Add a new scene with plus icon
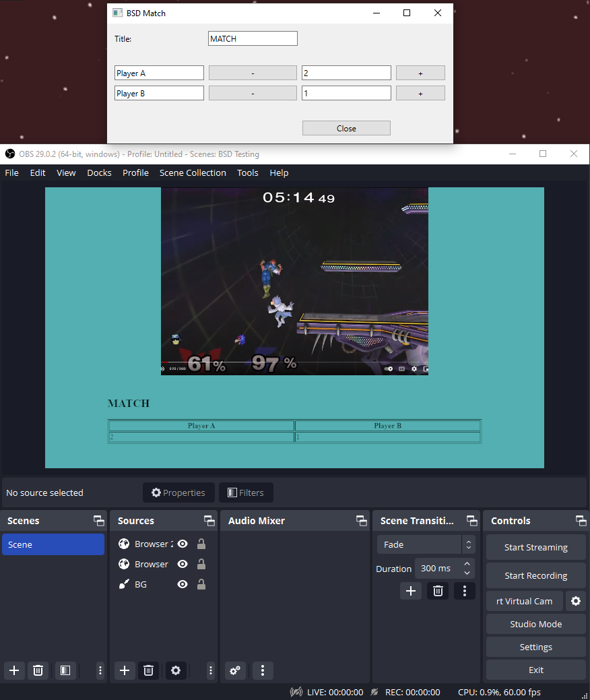The width and height of the screenshot is (590, 700). (14, 670)
